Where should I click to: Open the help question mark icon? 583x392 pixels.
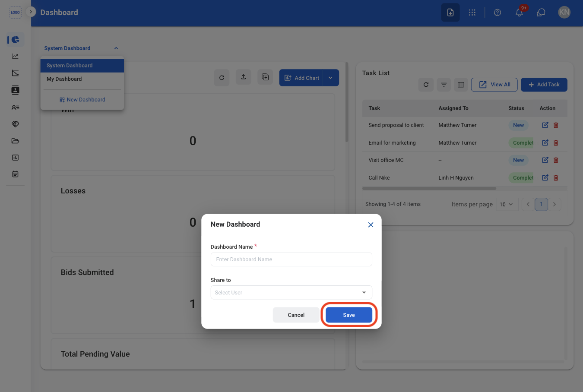pyautogui.click(x=497, y=13)
